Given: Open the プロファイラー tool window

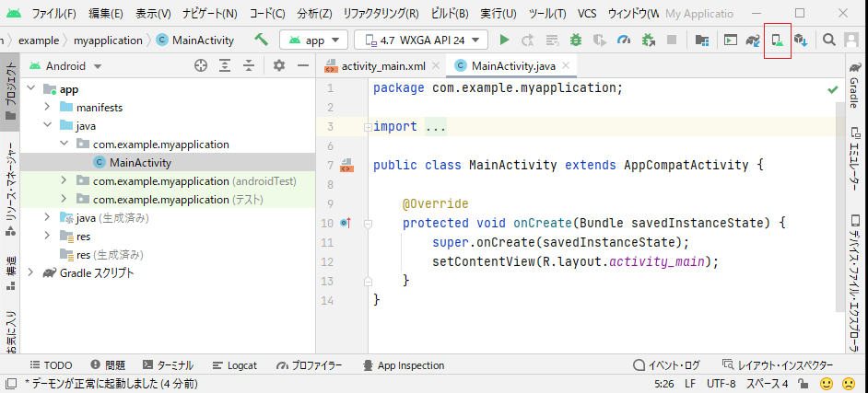Looking at the screenshot, I should (x=309, y=365).
